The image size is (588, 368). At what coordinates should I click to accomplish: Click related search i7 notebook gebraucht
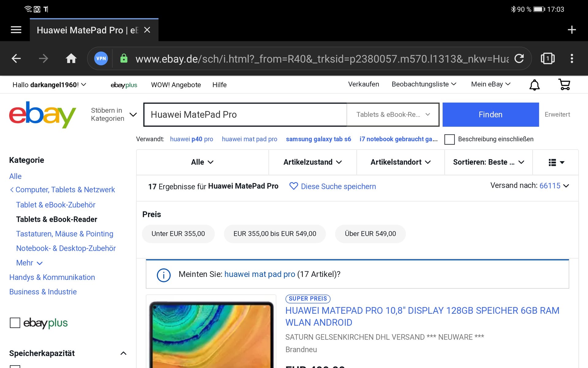pyautogui.click(x=398, y=139)
